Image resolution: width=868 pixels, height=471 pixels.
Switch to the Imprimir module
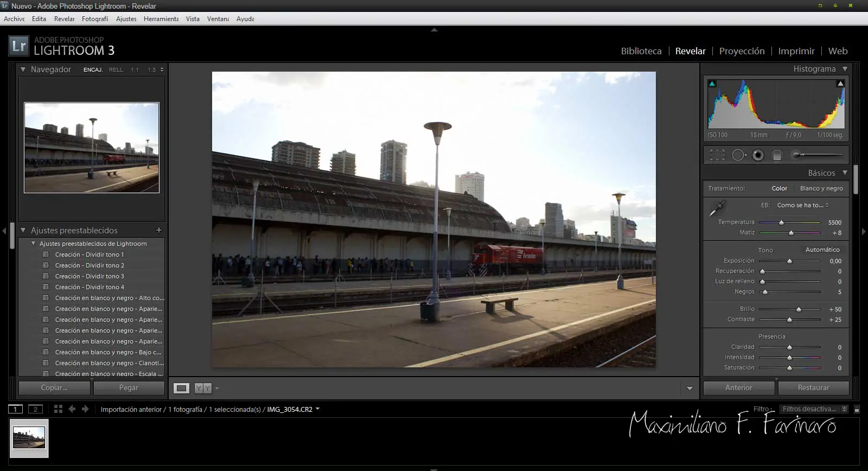796,51
